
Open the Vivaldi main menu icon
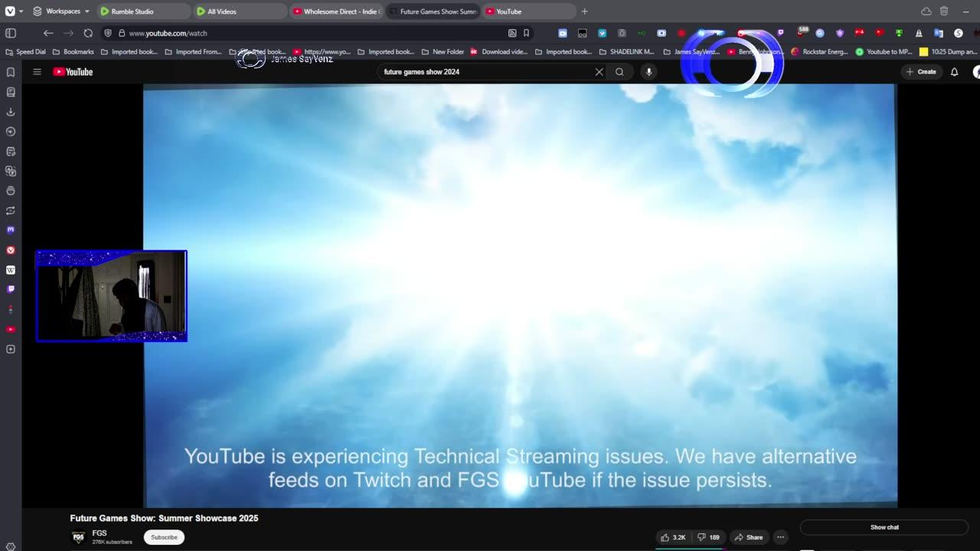coord(10,11)
